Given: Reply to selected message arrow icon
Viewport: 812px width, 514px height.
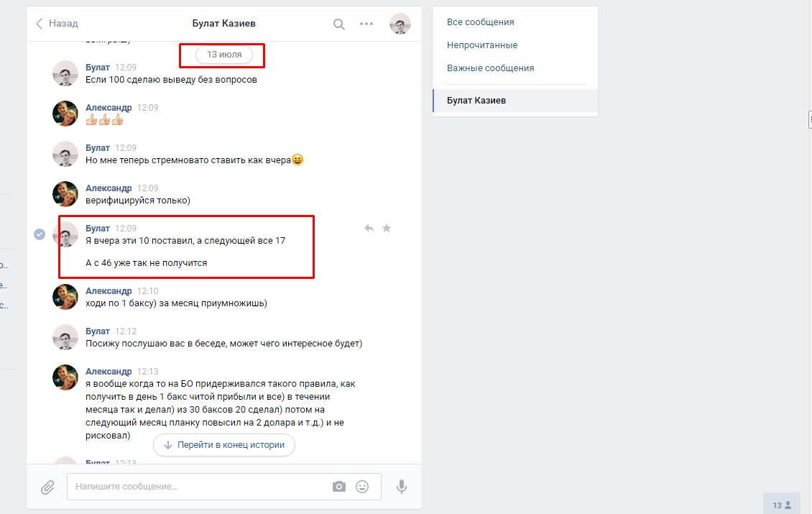Looking at the screenshot, I should 369,228.
